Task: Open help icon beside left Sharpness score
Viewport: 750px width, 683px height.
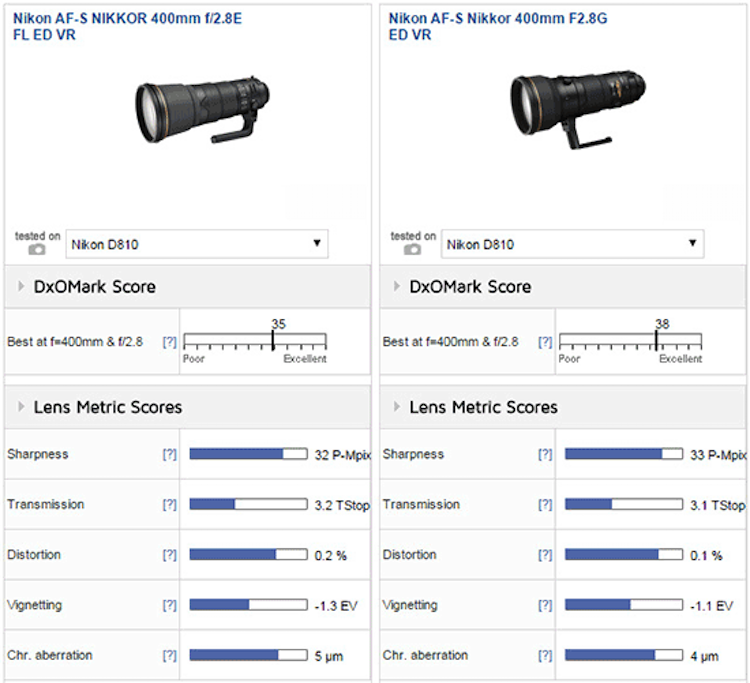Action: [170, 454]
